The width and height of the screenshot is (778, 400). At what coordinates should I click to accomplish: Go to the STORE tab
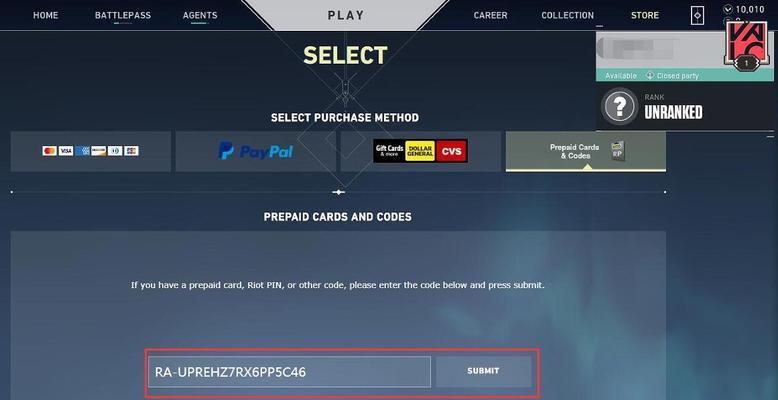[645, 15]
